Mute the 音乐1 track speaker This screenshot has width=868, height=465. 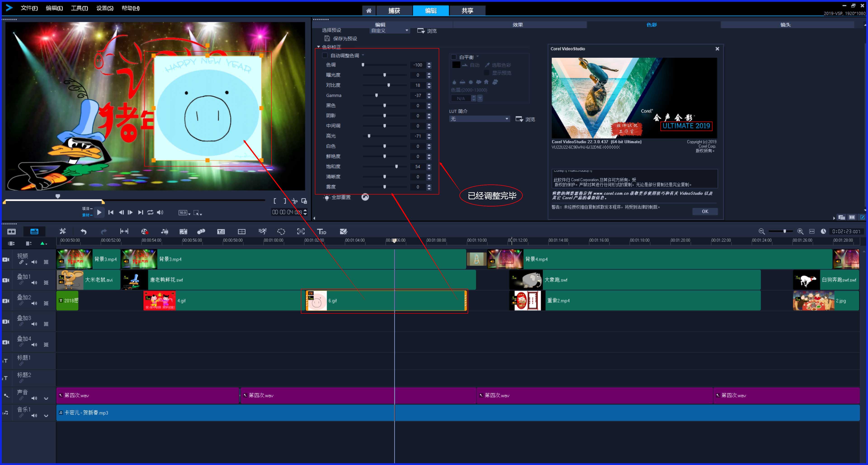pos(34,416)
